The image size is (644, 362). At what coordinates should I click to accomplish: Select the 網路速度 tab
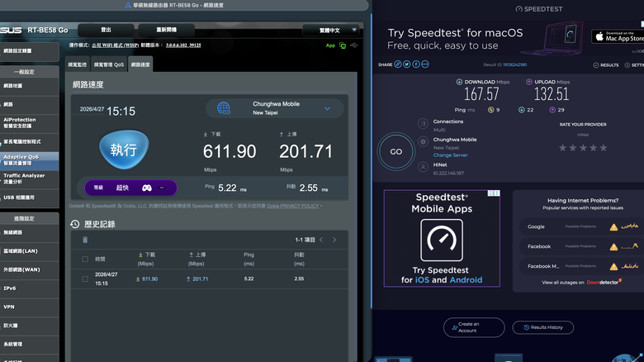(140, 64)
